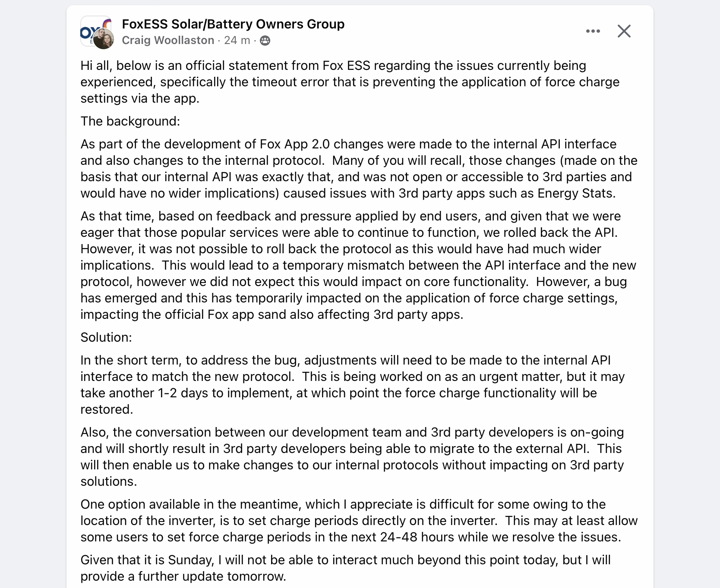Click the "Fox App 2.0" text
720x588 pixels.
[x=295, y=144]
